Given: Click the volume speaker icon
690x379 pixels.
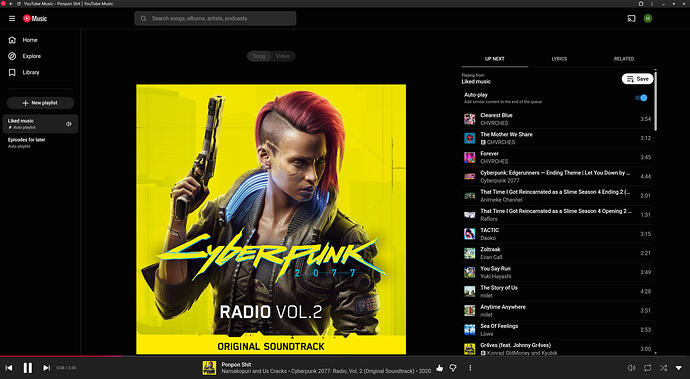Looking at the screenshot, I should tap(631, 368).
